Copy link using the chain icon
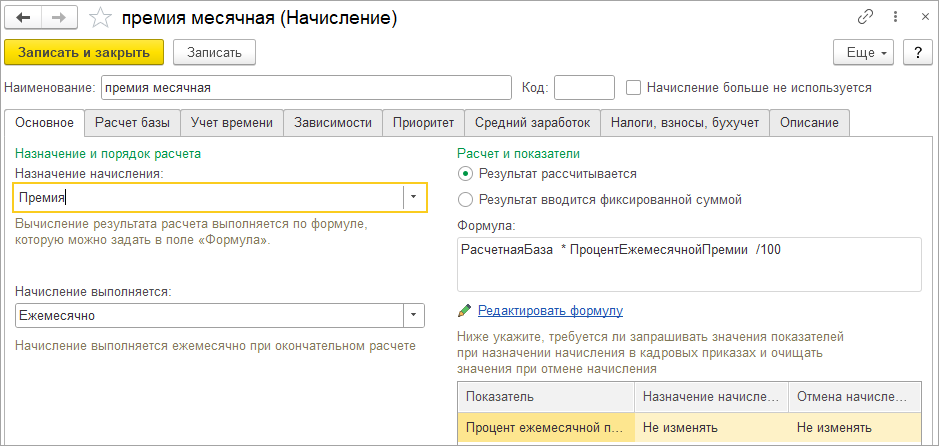 (x=865, y=18)
